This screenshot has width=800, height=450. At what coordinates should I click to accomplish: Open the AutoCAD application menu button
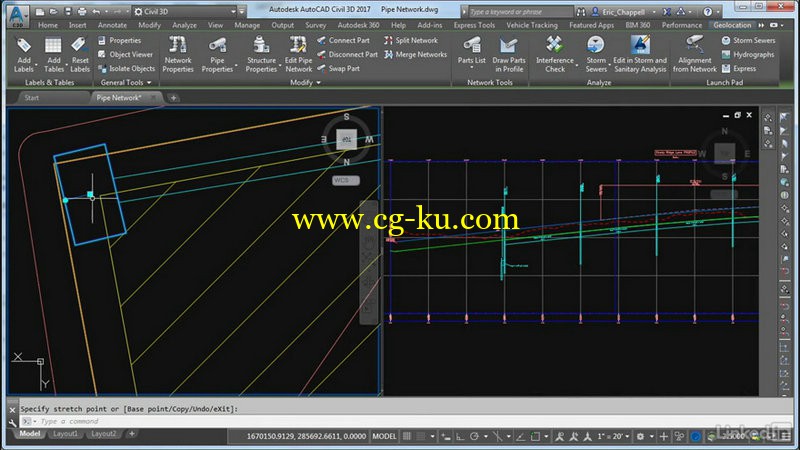pyautogui.click(x=17, y=15)
